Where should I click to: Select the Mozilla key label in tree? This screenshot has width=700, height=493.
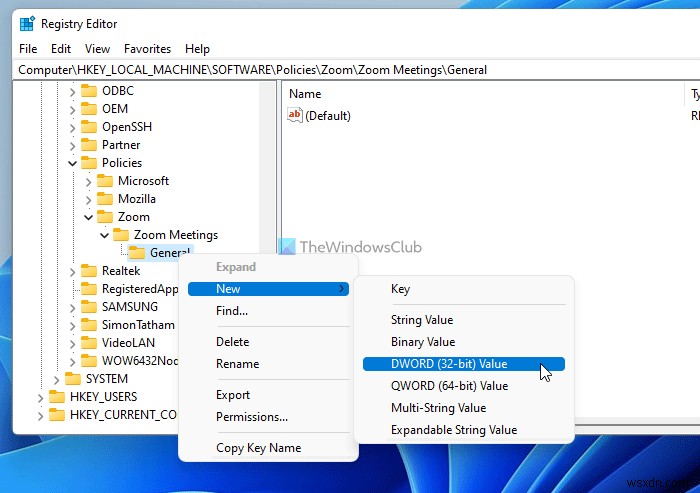click(x=137, y=199)
